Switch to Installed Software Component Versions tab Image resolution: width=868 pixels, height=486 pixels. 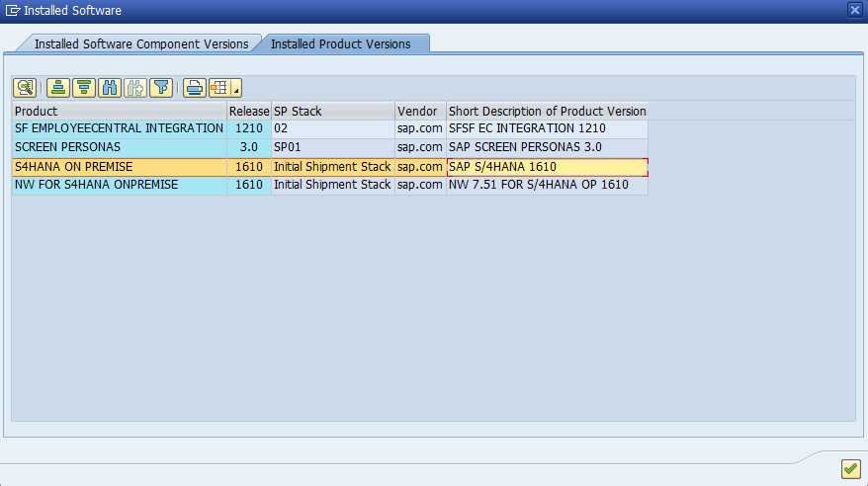click(x=141, y=43)
